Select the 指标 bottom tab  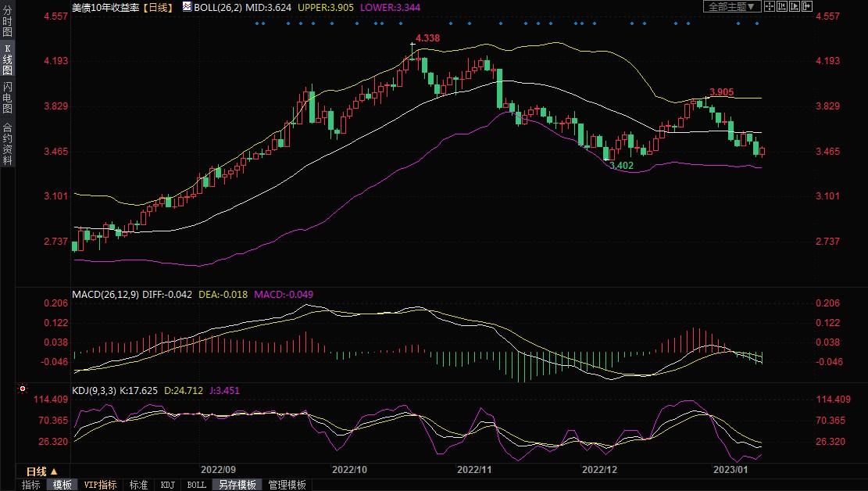[x=31, y=485]
